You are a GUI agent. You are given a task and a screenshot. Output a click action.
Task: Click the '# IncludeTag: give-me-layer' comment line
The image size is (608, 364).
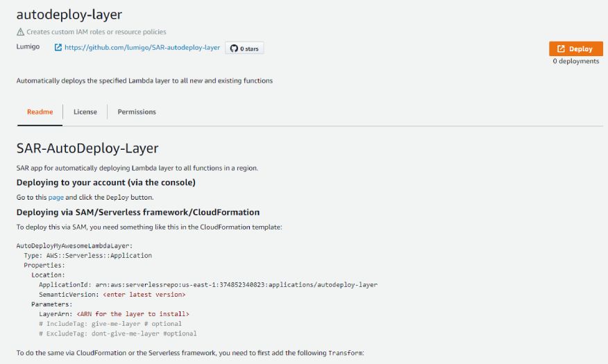110,324
